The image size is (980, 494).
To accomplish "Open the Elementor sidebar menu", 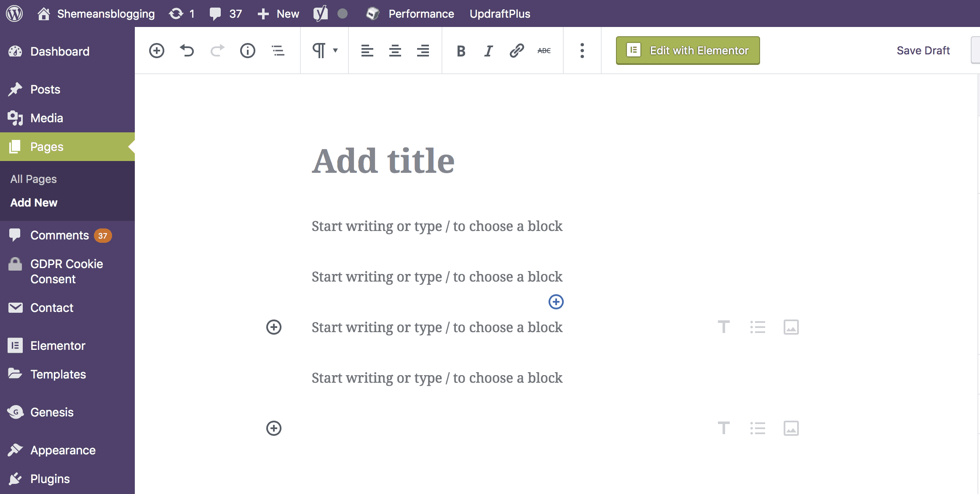I will point(67,346).
